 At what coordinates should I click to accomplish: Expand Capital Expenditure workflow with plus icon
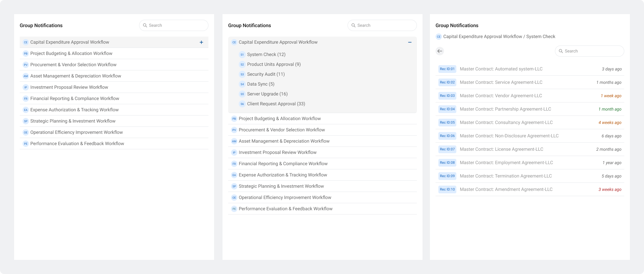[201, 42]
